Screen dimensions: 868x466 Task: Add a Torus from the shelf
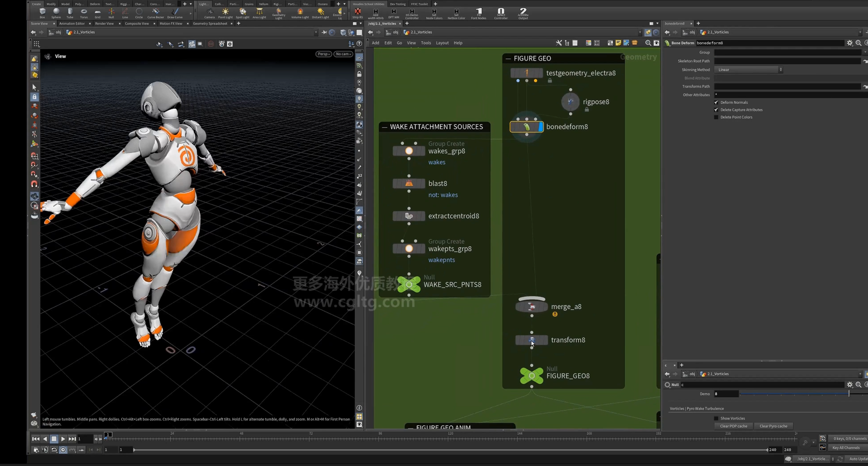(84, 13)
